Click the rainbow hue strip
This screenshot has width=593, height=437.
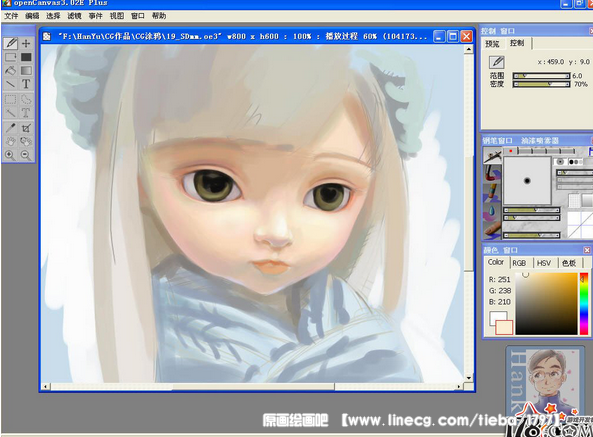point(584,304)
